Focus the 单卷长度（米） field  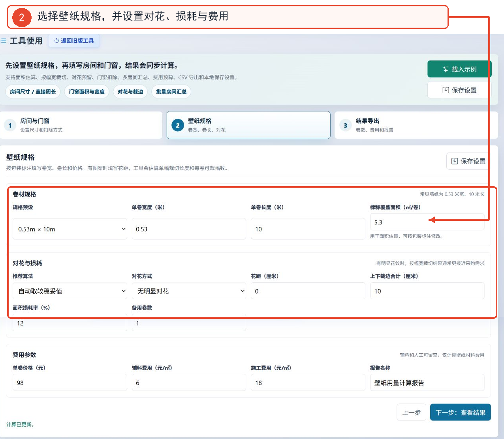point(308,229)
